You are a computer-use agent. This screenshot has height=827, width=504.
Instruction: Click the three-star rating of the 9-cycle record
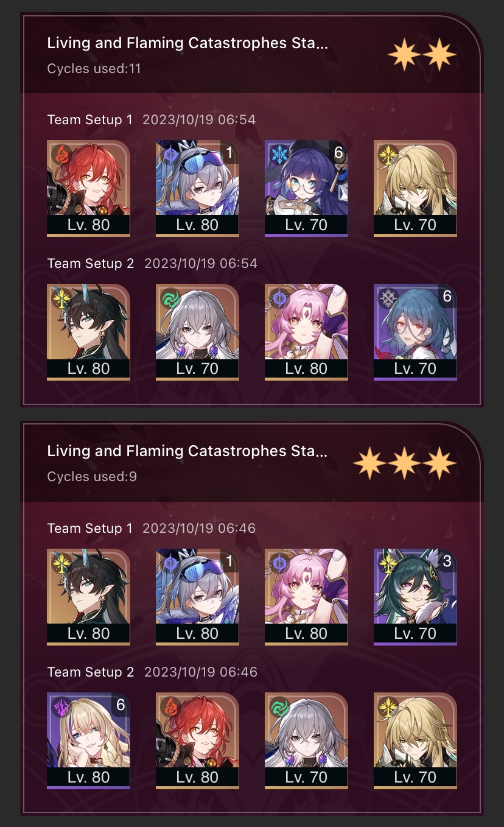pos(405,465)
